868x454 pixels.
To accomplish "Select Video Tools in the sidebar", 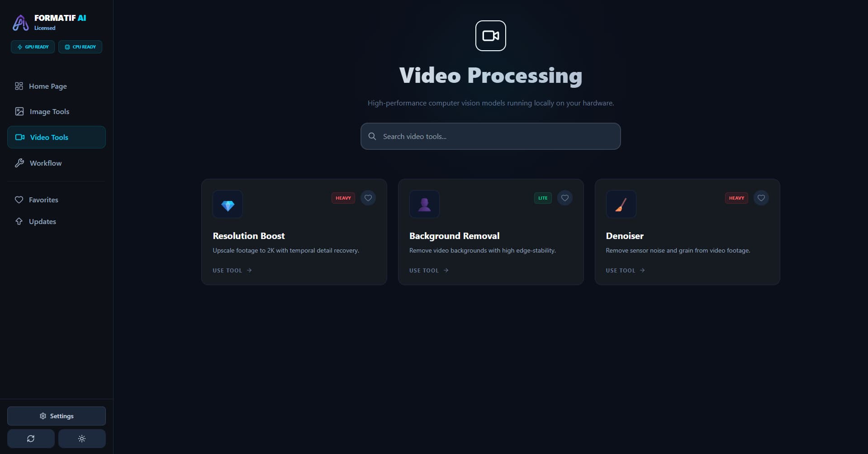I will coord(57,137).
